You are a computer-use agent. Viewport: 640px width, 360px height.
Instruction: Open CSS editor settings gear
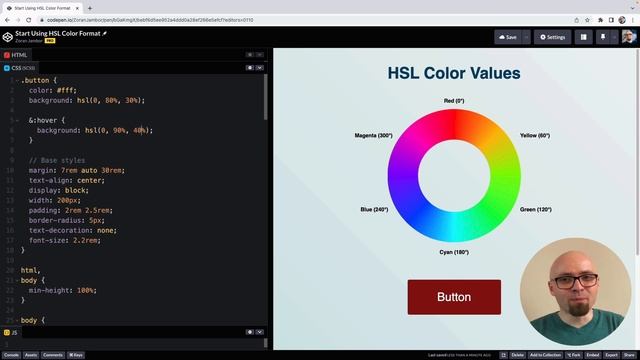[250, 68]
